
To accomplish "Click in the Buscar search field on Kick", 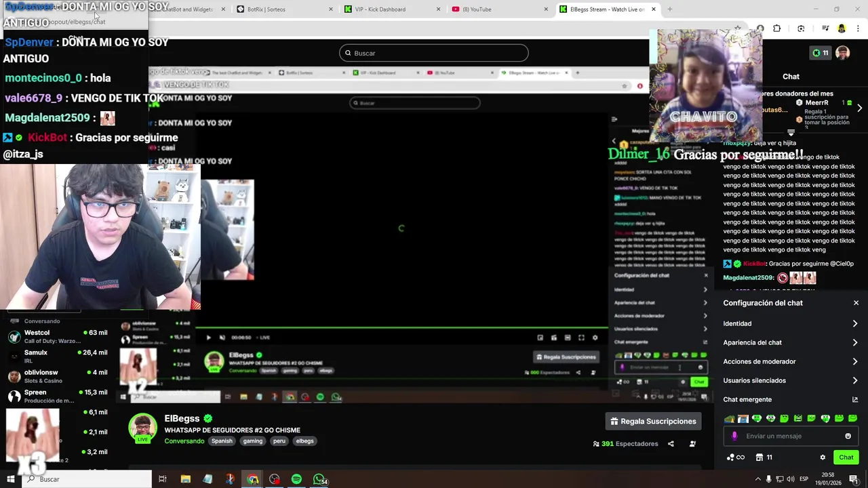I will coord(434,53).
